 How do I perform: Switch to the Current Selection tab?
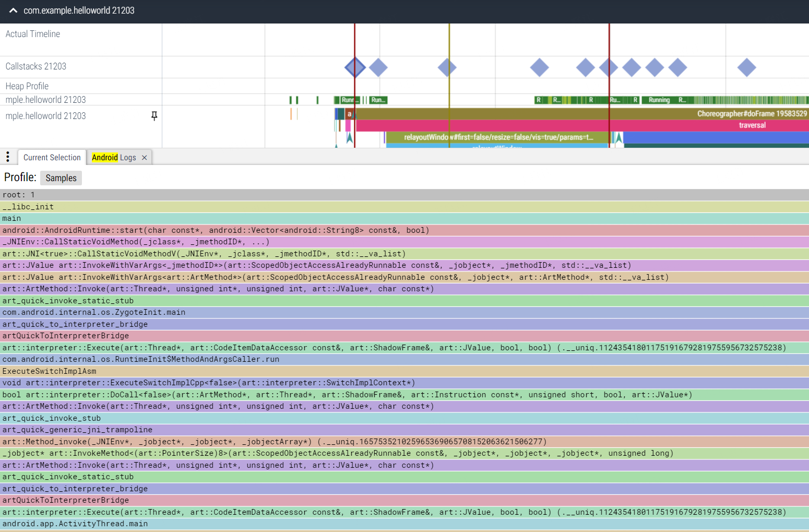[x=52, y=158]
